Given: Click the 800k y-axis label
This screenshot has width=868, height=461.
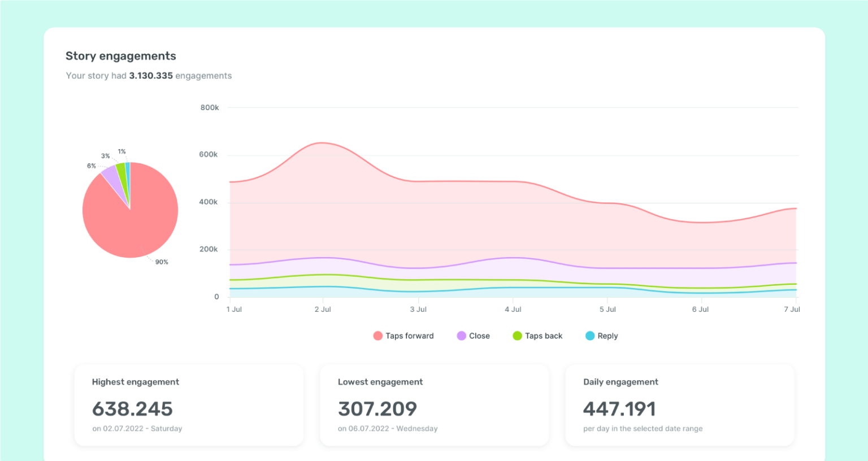Looking at the screenshot, I should click(x=210, y=107).
